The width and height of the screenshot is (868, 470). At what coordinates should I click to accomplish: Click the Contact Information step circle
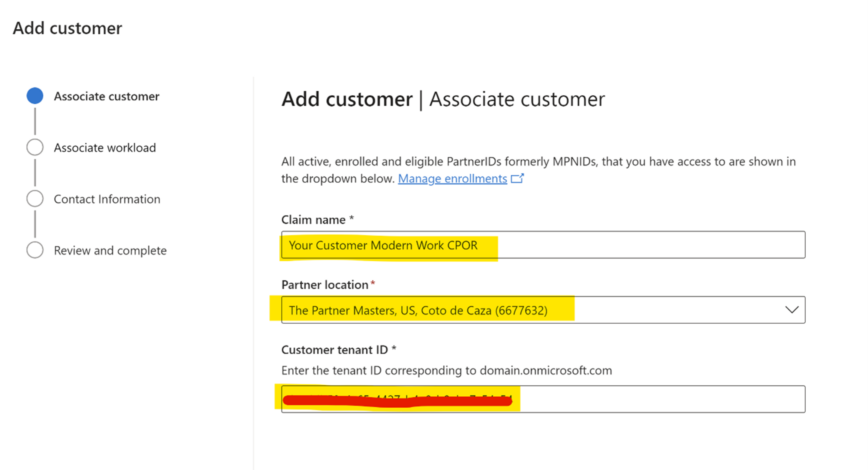pos(35,199)
